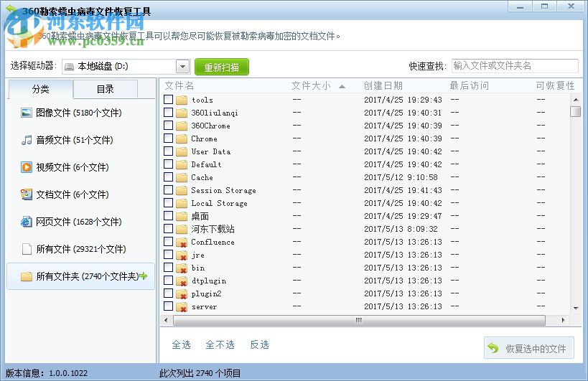
Task: Click the horizontal scrollbar thumb
Action: (359, 320)
